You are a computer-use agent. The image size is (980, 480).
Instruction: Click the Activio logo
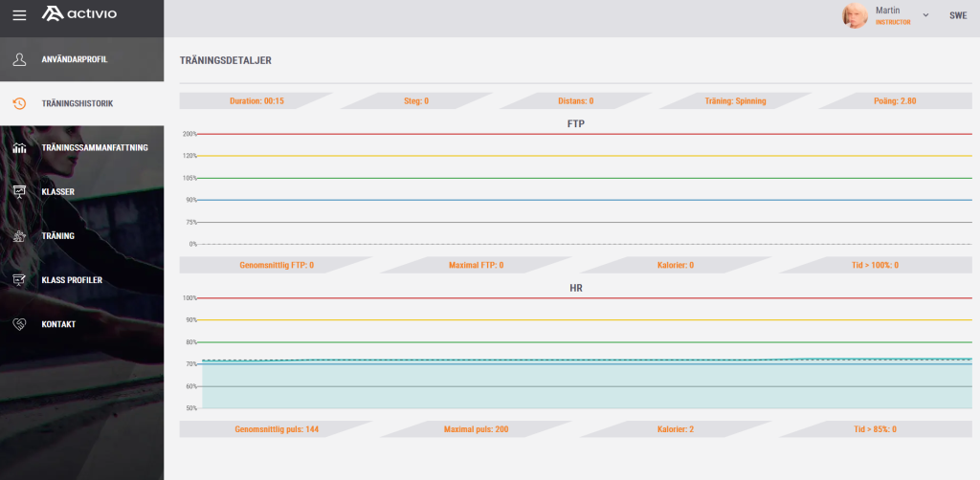pos(80,13)
